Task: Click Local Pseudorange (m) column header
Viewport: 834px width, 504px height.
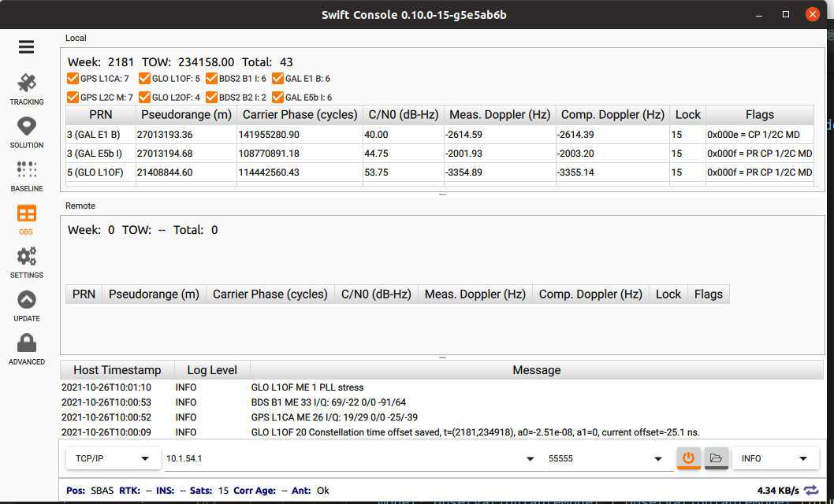Action: pos(186,115)
